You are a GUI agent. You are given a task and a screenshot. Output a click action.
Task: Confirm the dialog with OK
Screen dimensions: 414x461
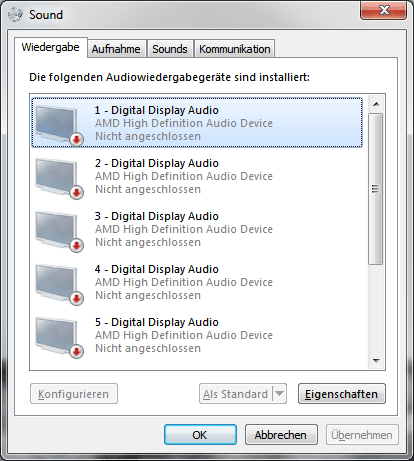coord(200,435)
